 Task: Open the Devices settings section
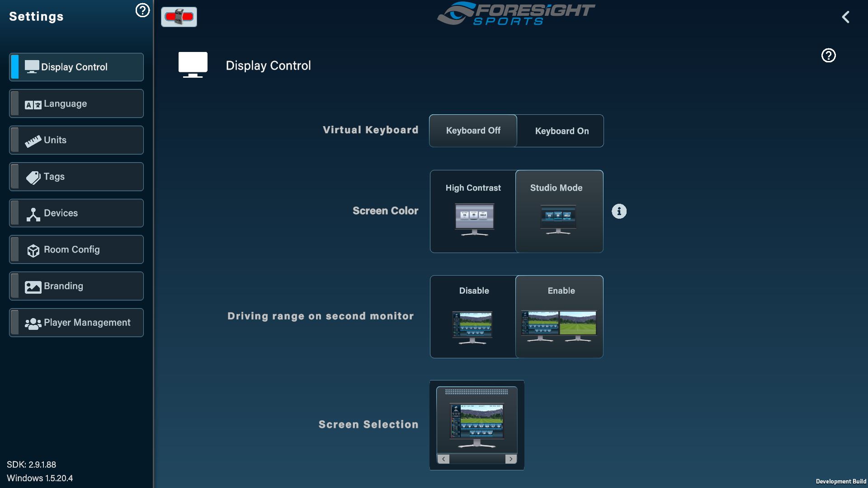click(76, 213)
